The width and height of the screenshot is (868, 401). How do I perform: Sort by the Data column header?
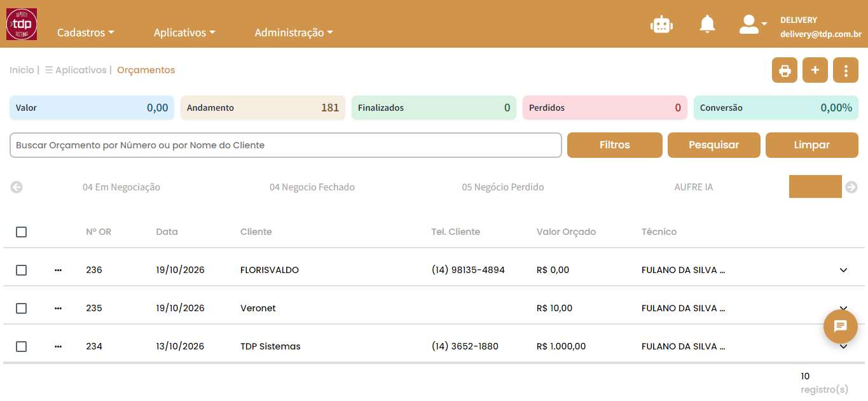(167, 232)
